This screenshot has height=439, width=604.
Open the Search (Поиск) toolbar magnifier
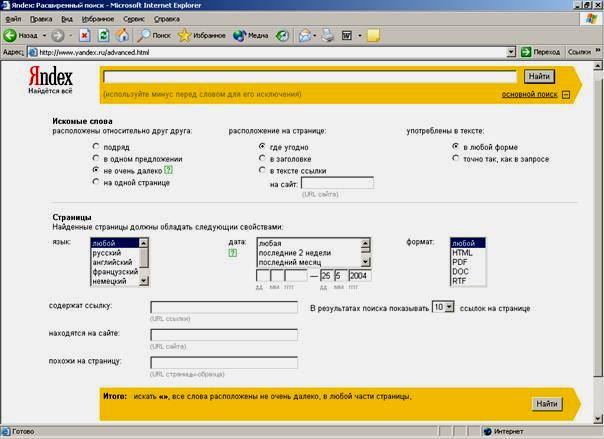pos(144,35)
